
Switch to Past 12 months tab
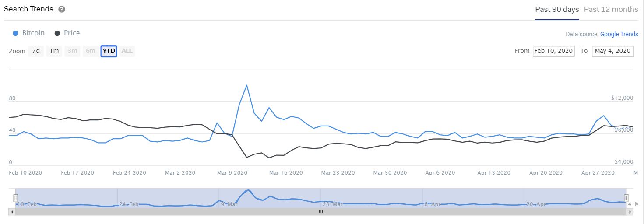pos(611,9)
